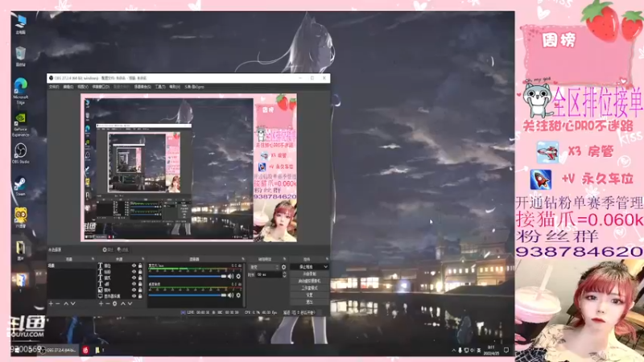
Task: Toggle visibility of the display capture source
Action: point(134,296)
